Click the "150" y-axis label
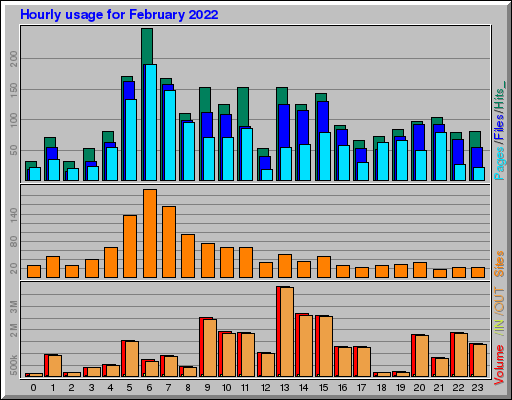This screenshot has width=512, height=400. pyautogui.click(x=14, y=90)
